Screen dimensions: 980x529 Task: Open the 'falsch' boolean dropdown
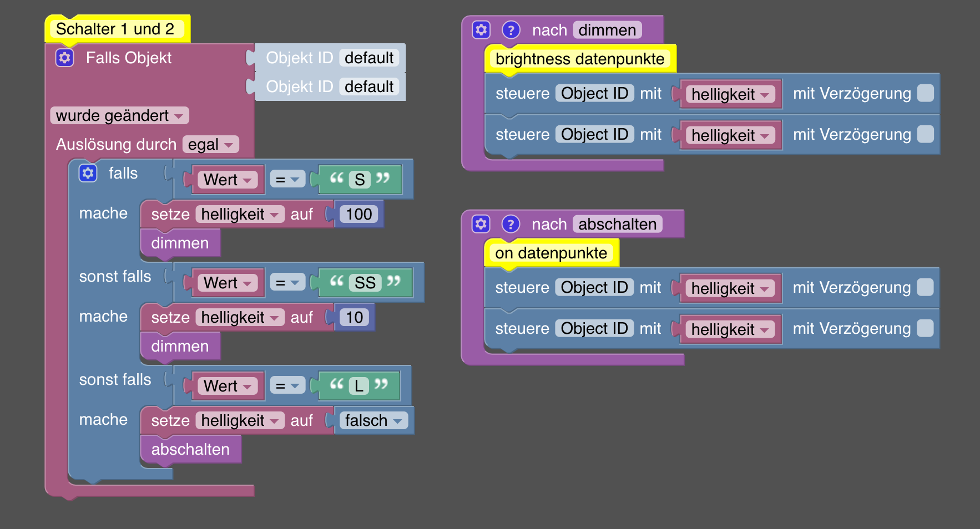click(373, 420)
